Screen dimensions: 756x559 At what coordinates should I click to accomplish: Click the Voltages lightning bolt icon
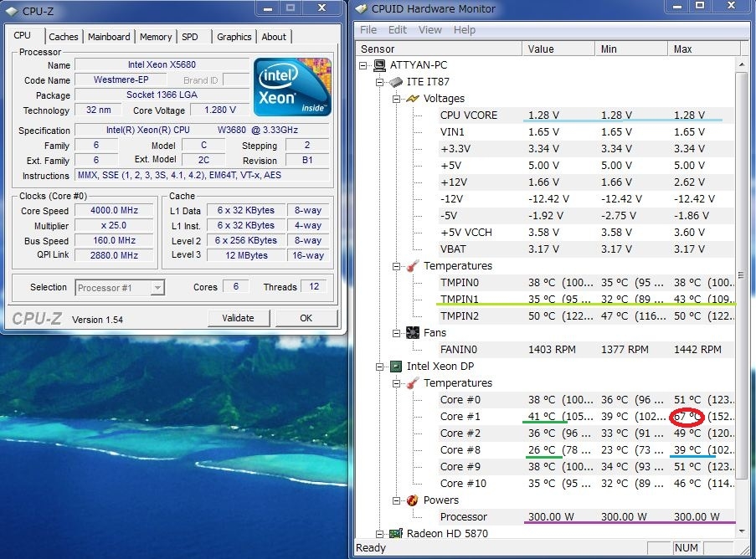pyautogui.click(x=413, y=99)
